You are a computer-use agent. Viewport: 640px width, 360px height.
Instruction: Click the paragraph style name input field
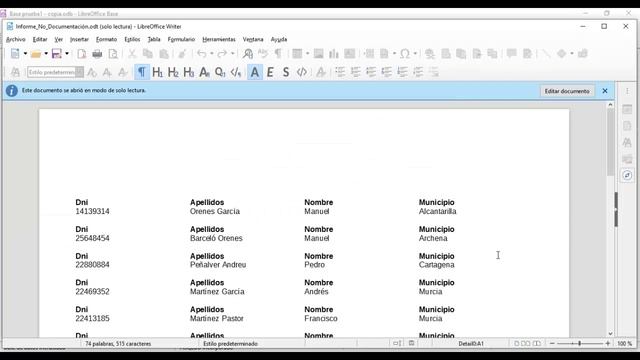pyautogui.click(x=51, y=72)
